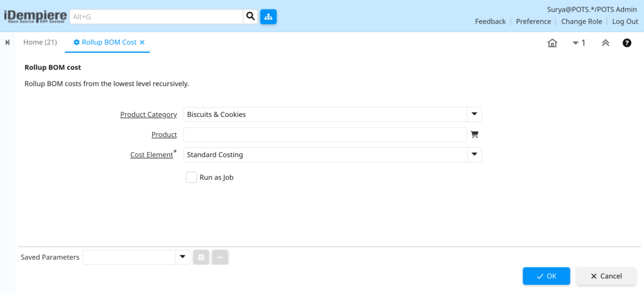Image resolution: width=644 pixels, height=293 pixels.
Task: Click the rollup description sentence
Action: (x=107, y=84)
